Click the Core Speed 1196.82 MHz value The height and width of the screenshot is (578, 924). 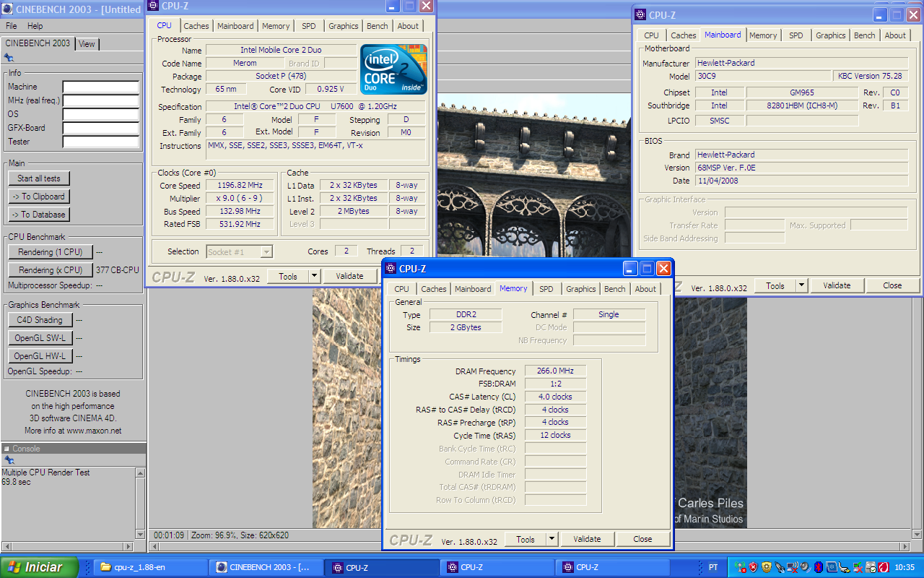(240, 185)
